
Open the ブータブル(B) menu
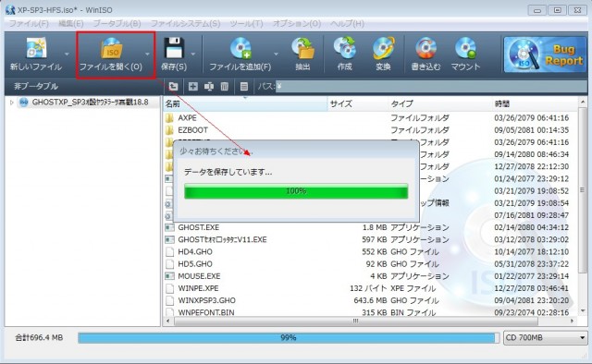click(x=117, y=23)
